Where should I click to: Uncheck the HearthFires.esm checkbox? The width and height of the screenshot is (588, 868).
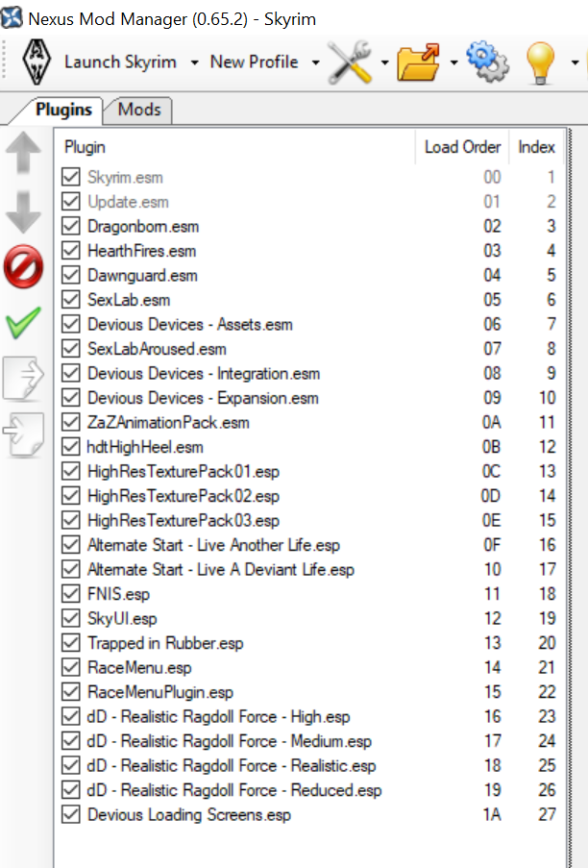(x=71, y=250)
